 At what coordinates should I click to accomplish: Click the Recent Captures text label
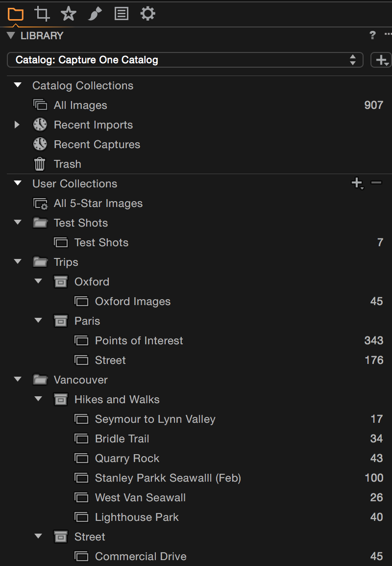(x=97, y=144)
